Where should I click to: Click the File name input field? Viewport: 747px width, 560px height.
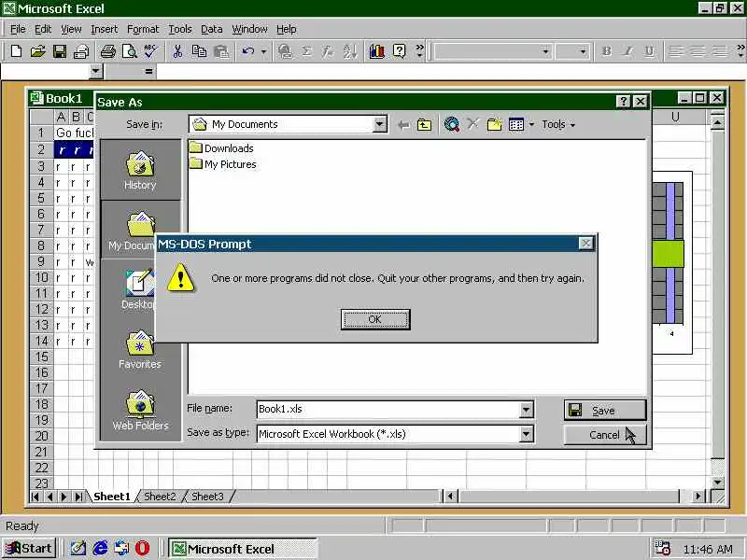pyautogui.click(x=388, y=409)
